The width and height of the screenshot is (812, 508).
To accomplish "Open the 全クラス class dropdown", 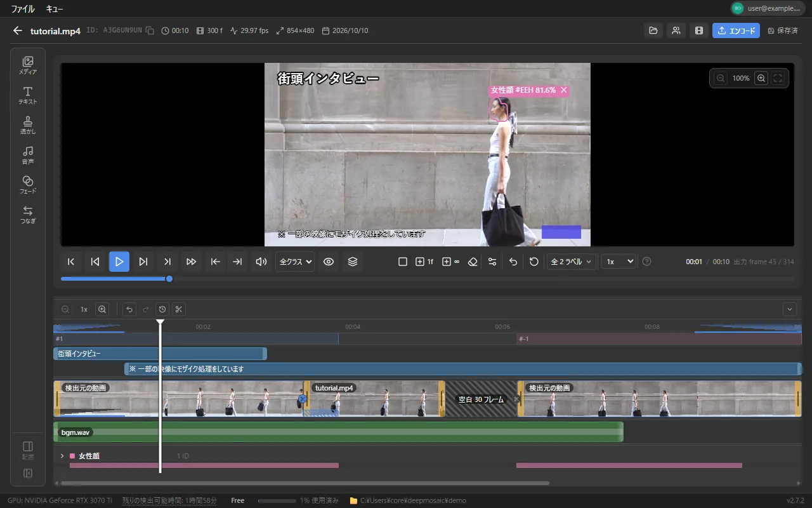I will 295,262.
